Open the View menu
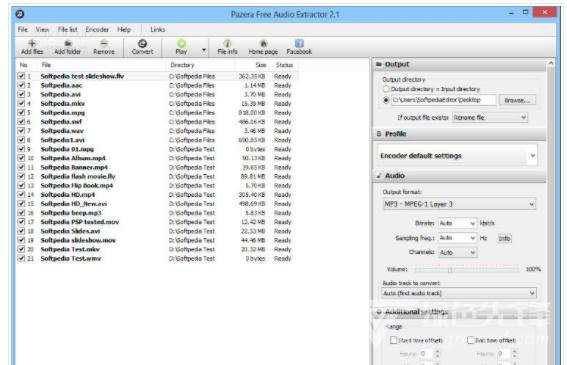This screenshot has height=365, width=567. click(x=42, y=30)
